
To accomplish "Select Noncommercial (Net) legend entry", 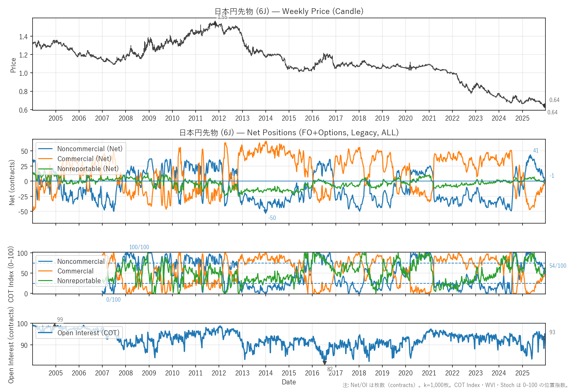I will coord(90,149).
